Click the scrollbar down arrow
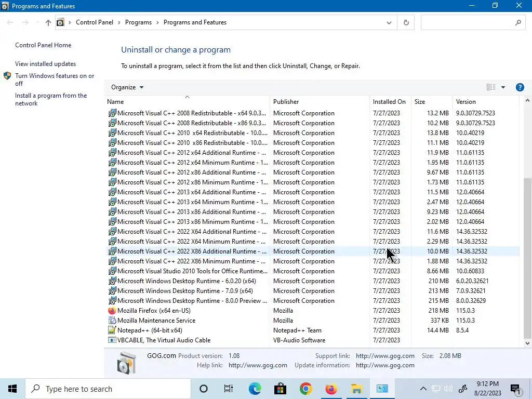The height and width of the screenshot is (399, 532). click(x=527, y=343)
